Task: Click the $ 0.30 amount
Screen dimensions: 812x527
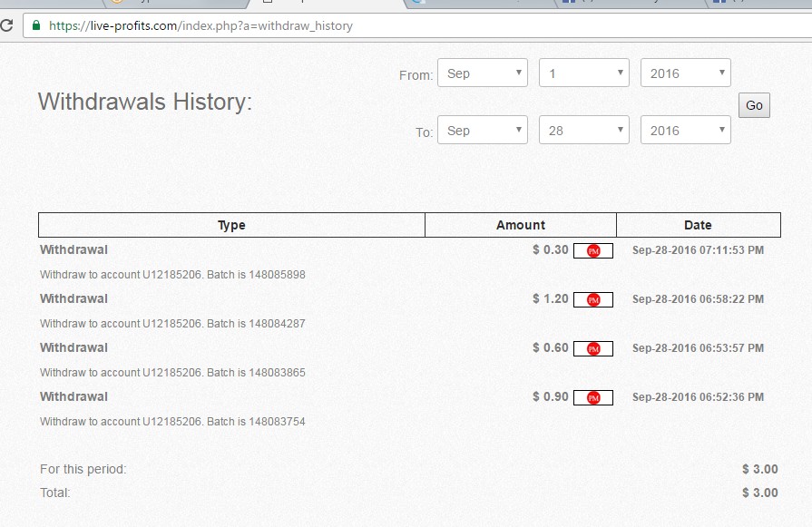Action: [551, 249]
